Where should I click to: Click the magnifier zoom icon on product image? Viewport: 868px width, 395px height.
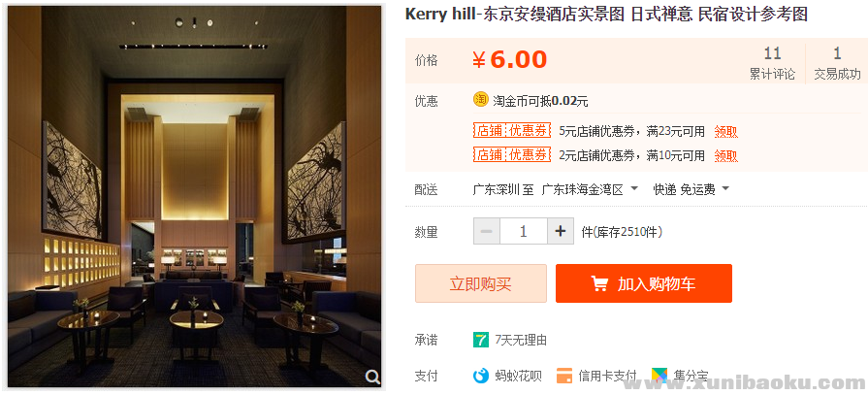tap(372, 378)
